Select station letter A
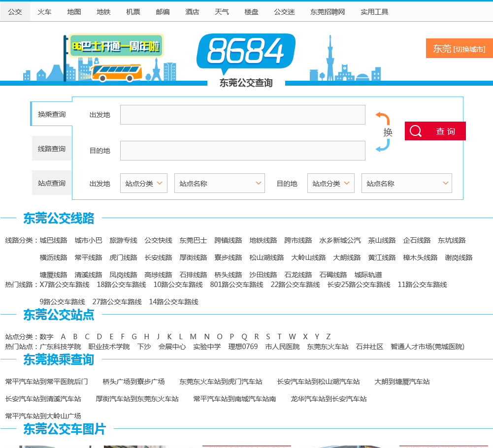Screen dimensions: 493x448 click(63, 337)
